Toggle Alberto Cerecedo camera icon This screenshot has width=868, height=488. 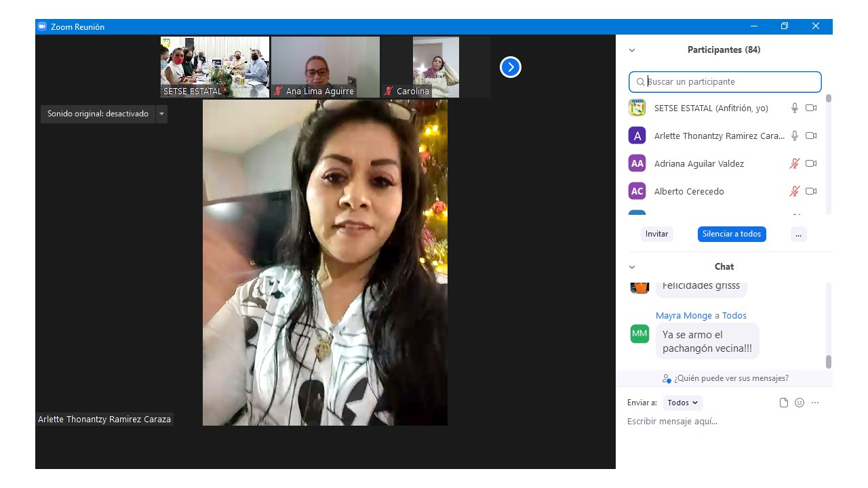pyautogui.click(x=811, y=191)
